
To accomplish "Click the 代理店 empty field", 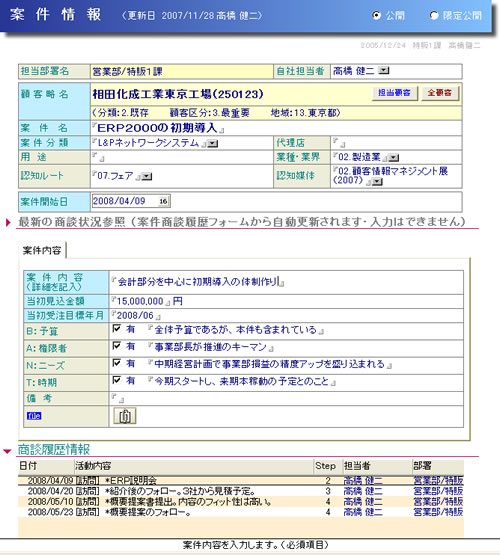I will click(339, 143).
